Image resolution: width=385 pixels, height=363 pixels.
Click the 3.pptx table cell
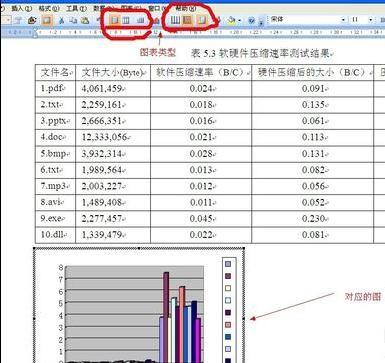pos(56,121)
